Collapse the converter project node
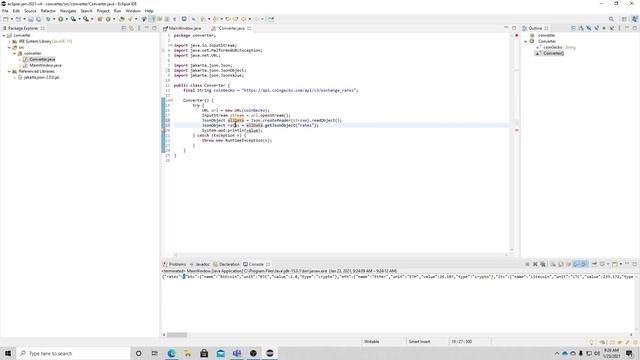The image size is (640, 360). [4, 36]
